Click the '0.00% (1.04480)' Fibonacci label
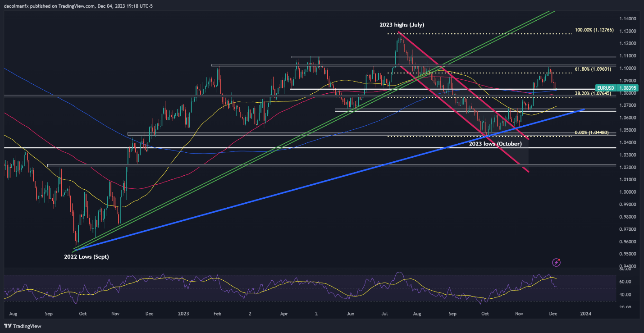The image size is (644, 333). (592, 132)
